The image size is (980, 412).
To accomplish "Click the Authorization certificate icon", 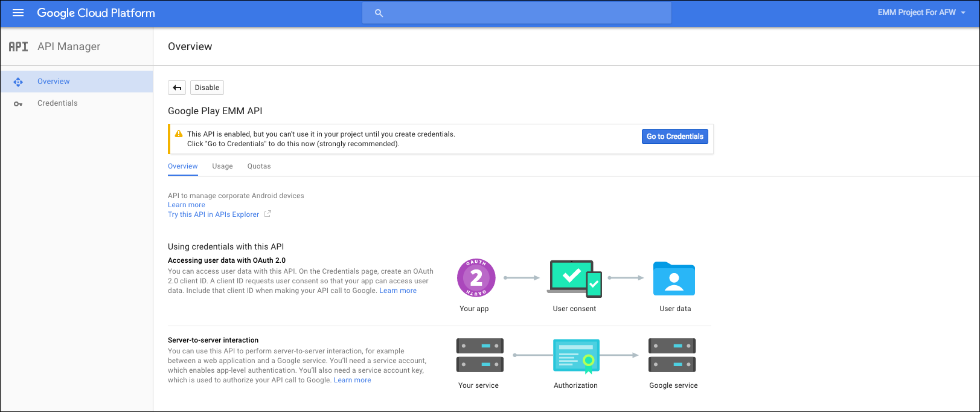I will tap(577, 356).
